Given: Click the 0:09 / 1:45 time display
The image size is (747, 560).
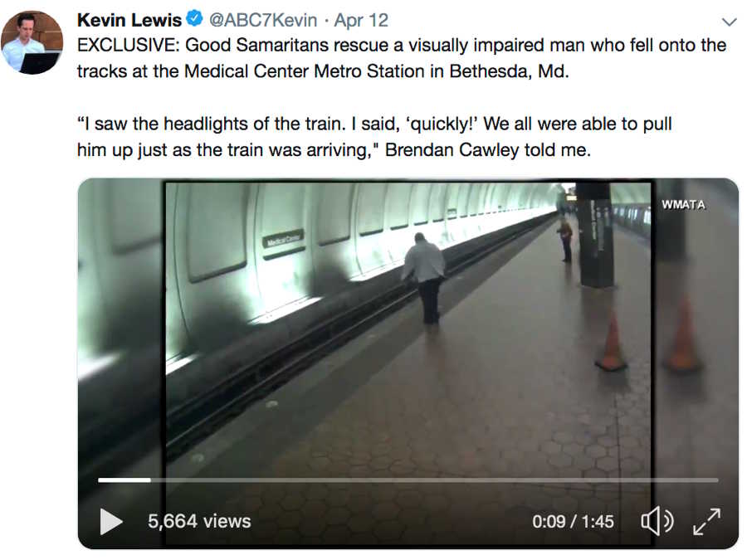Looking at the screenshot, I should pyautogui.click(x=573, y=522).
